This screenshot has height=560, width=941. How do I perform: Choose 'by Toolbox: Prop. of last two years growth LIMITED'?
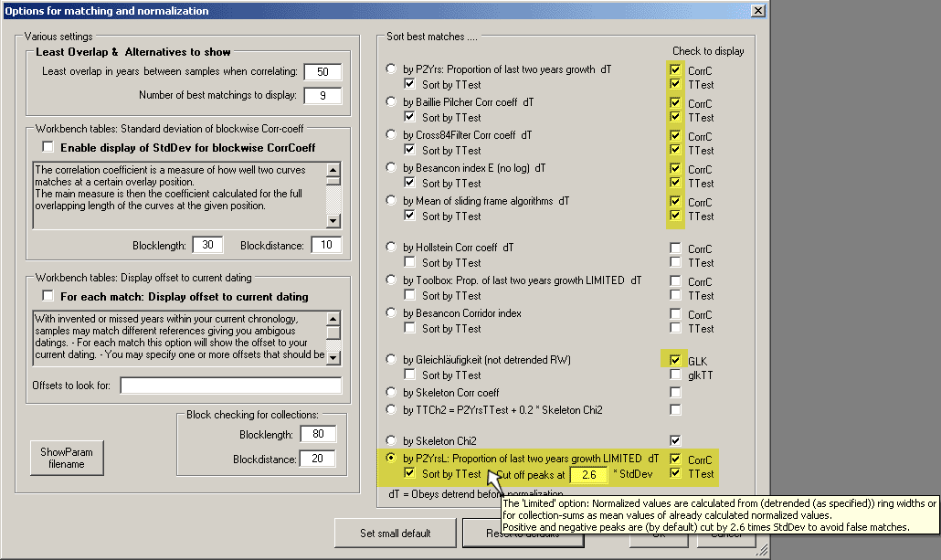tap(391, 280)
